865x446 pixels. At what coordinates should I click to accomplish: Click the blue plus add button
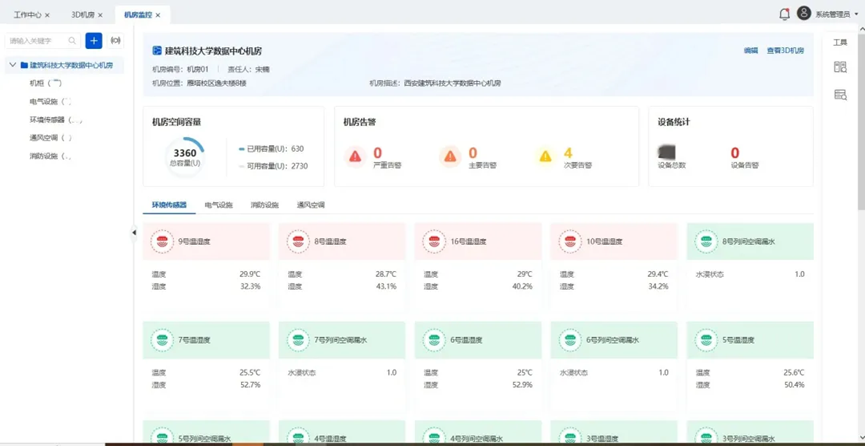click(x=94, y=41)
